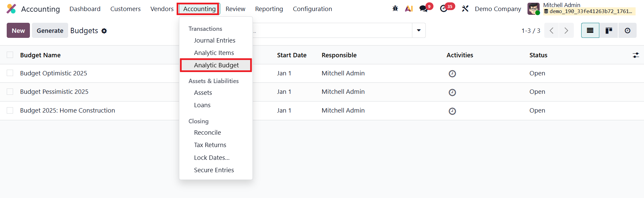Check the Budget Pessimistic 2025 row
The width and height of the screenshot is (644, 198).
point(10,92)
